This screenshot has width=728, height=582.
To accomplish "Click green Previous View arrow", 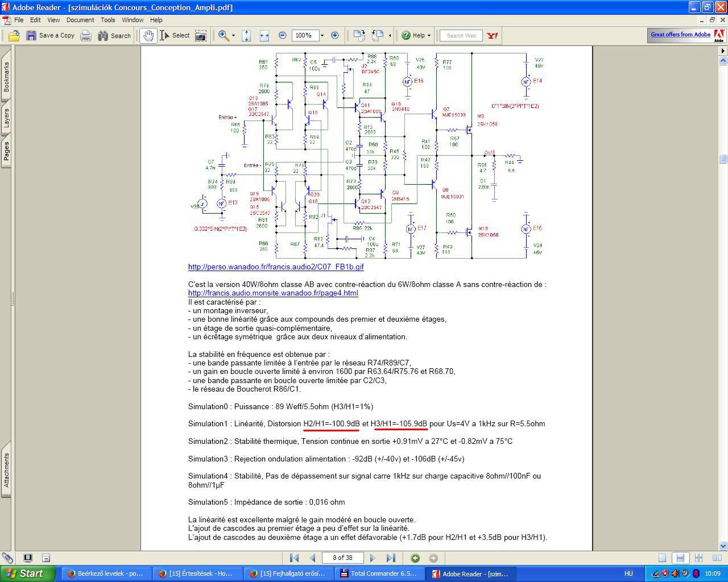I will [x=415, y=558].
